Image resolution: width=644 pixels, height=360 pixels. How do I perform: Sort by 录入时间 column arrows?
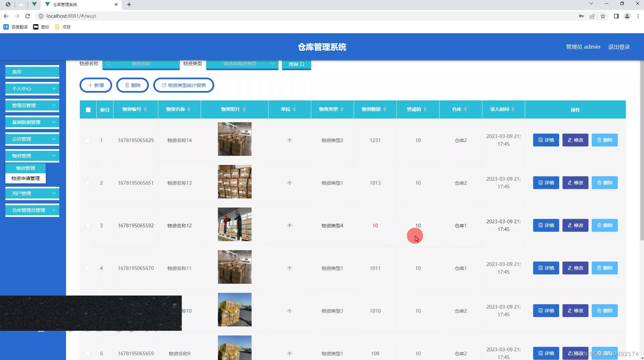[x=513, y=109]
